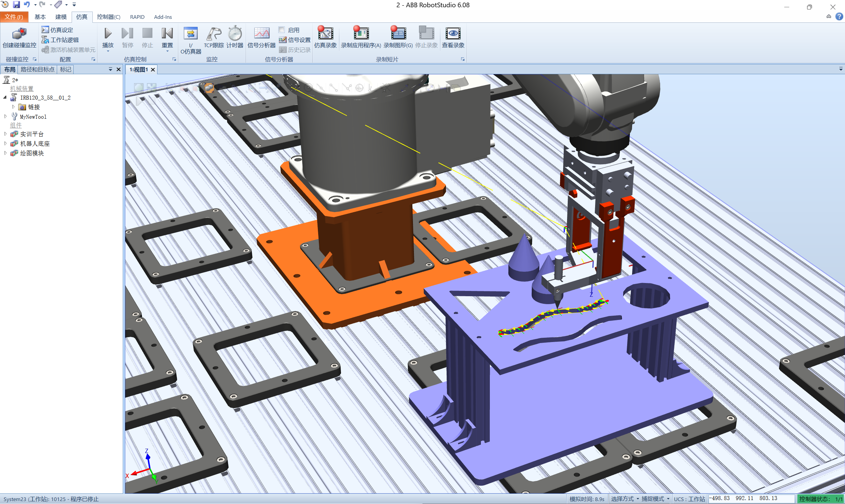Open the 仿真控制 group dialog launcher
845x504 pixels.
pos(174,59)
